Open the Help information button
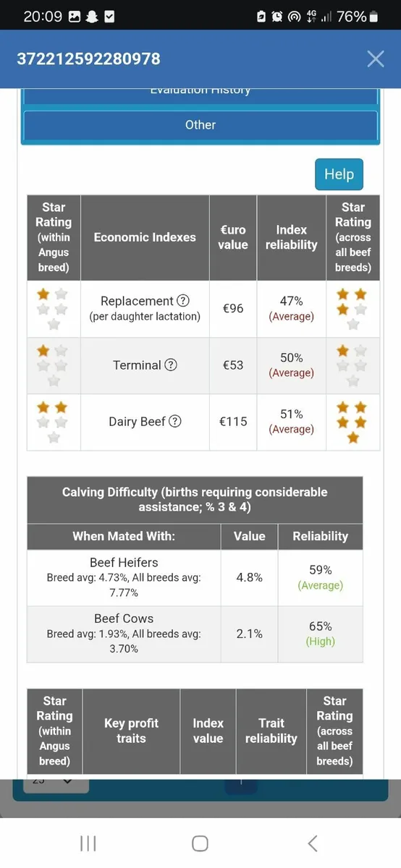 point(339,174)
